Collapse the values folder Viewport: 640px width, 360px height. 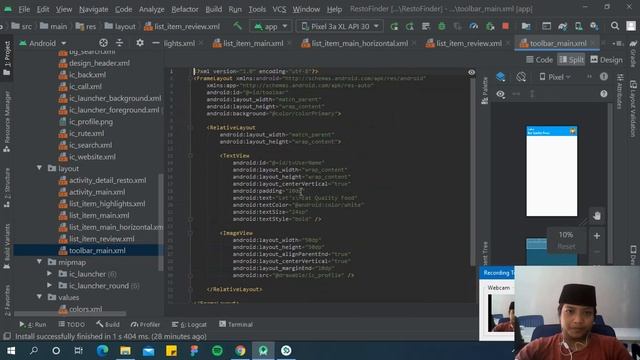(40, 297)
